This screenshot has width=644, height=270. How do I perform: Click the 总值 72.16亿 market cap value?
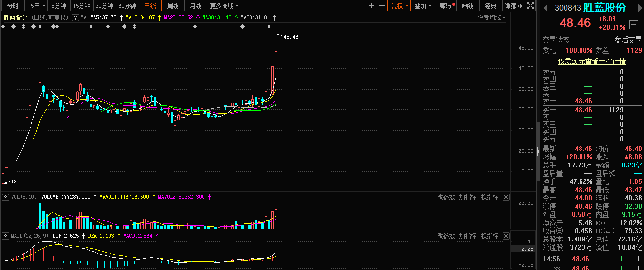(629, 239)
